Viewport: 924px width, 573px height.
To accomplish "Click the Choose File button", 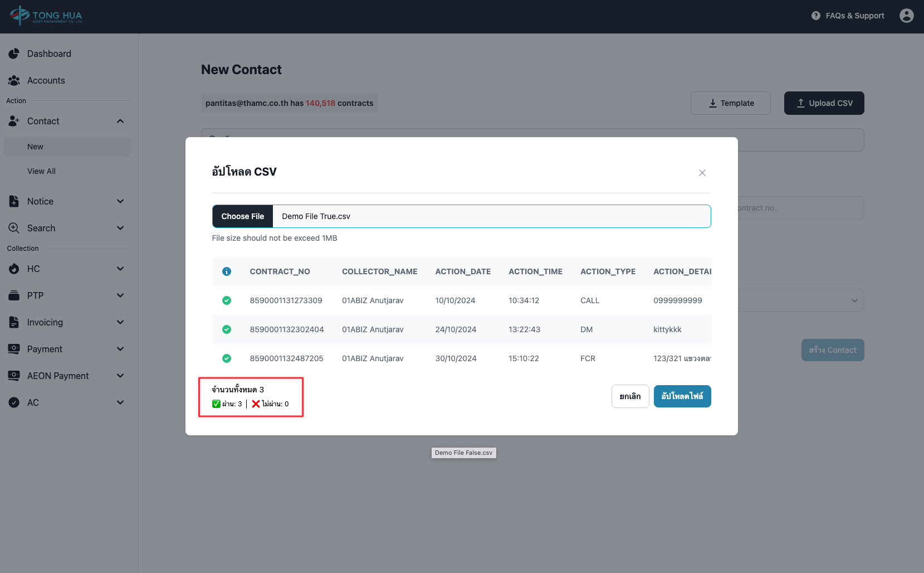I will pos(243,216).
